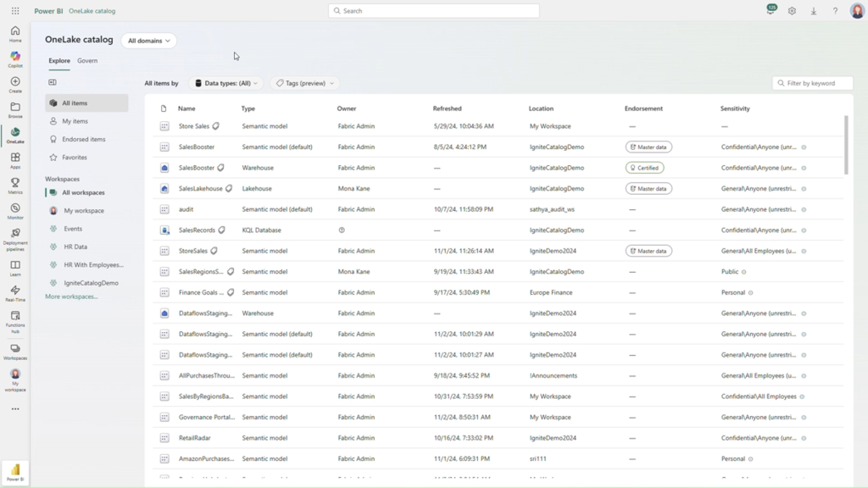Open the All domains dropdown
Viewport: 868px width, 488px height.
click(149, 41)
